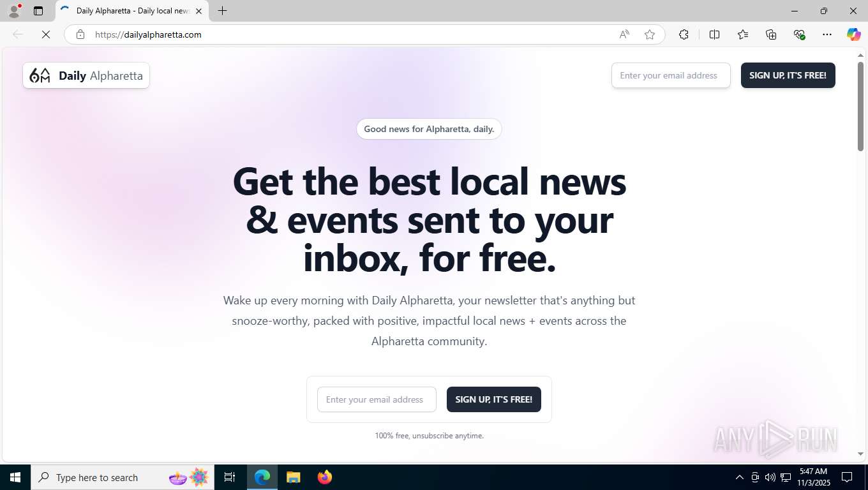868x490 pixels.
Task: Click the Edge icon in the taskbar
Action: click(262, 477)
